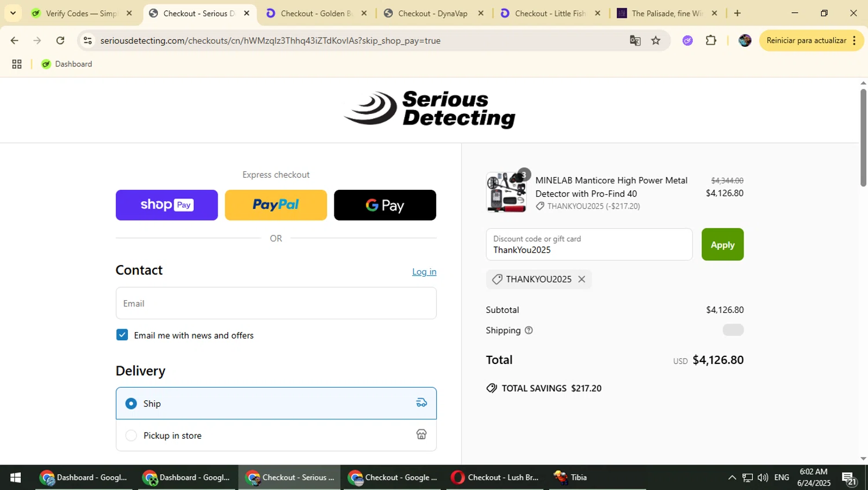Click the Serious Detecting logo

429,109
